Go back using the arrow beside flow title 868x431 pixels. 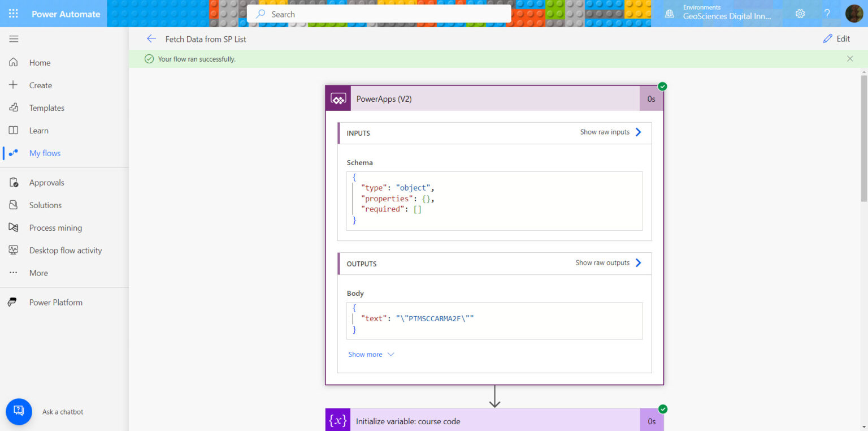pyautogui.click(x=151, y=38)
